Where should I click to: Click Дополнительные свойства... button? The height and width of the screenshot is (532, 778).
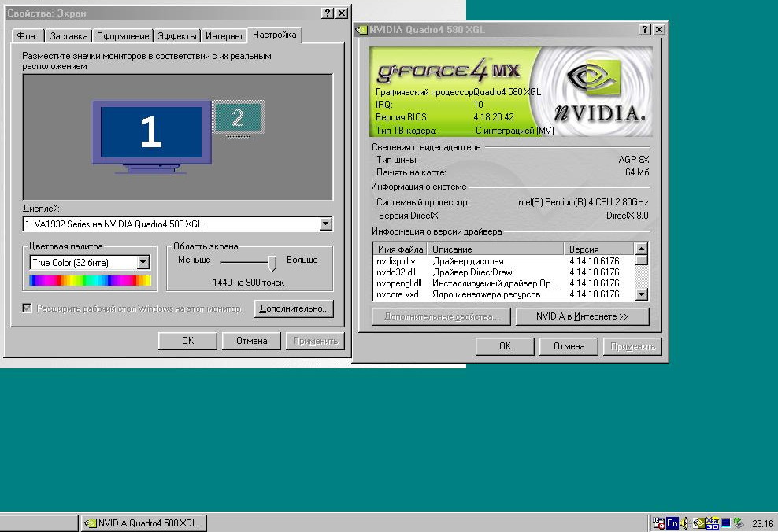441,316
